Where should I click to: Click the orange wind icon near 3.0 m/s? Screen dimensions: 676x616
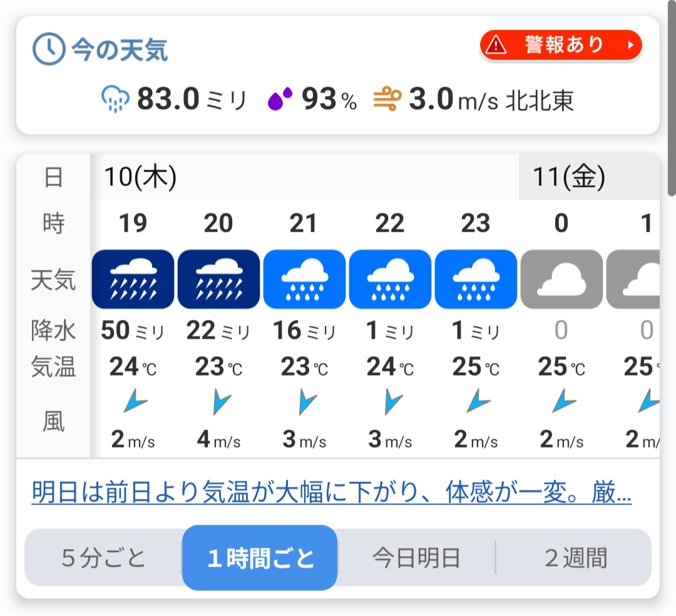[387, 99]
